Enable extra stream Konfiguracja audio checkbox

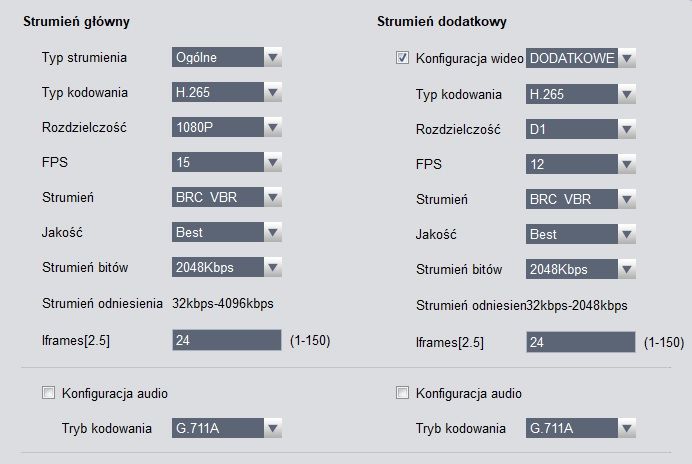(x=402, y=392)
